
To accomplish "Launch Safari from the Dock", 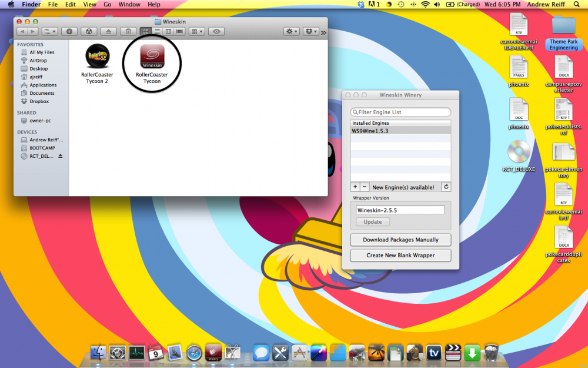I will pos(194,353).
